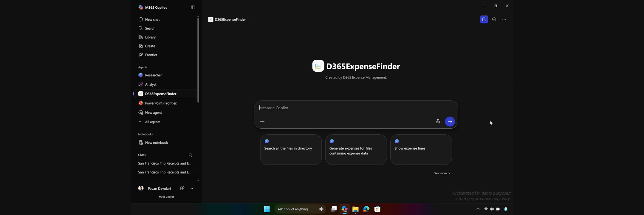Click the Wi-Fi network tray icon

coord(486,209)
